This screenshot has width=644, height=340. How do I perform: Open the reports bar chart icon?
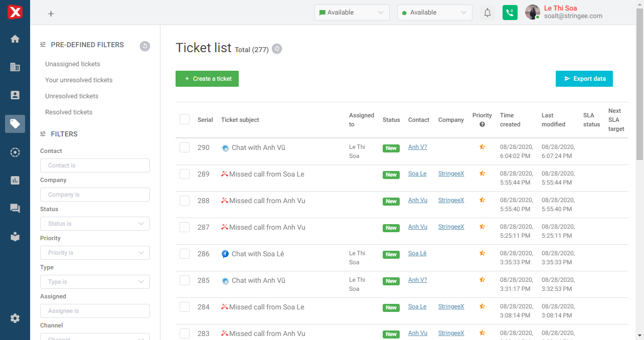click(x=15, y=180)
